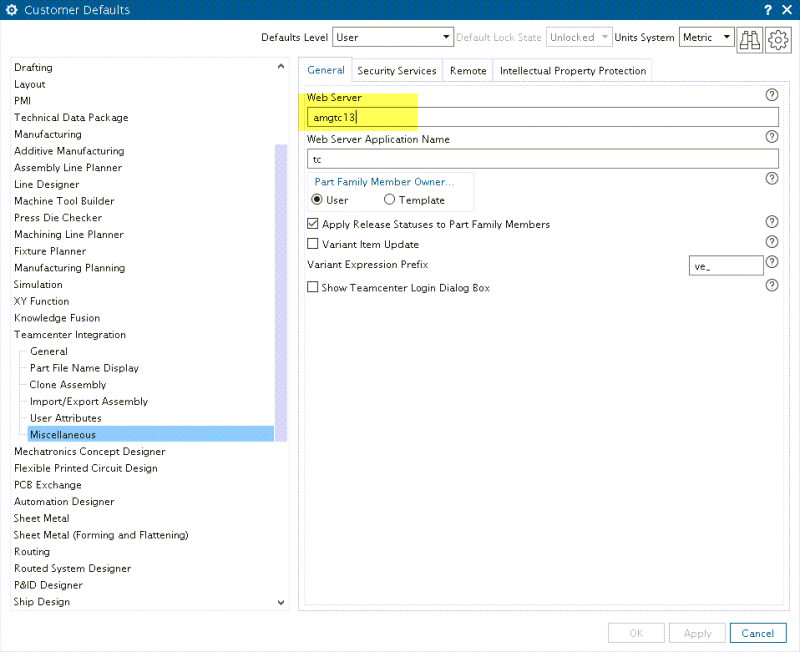
Task: Select Sheet Metal (Forming and Flattening) category
Action: click(101, 535)
